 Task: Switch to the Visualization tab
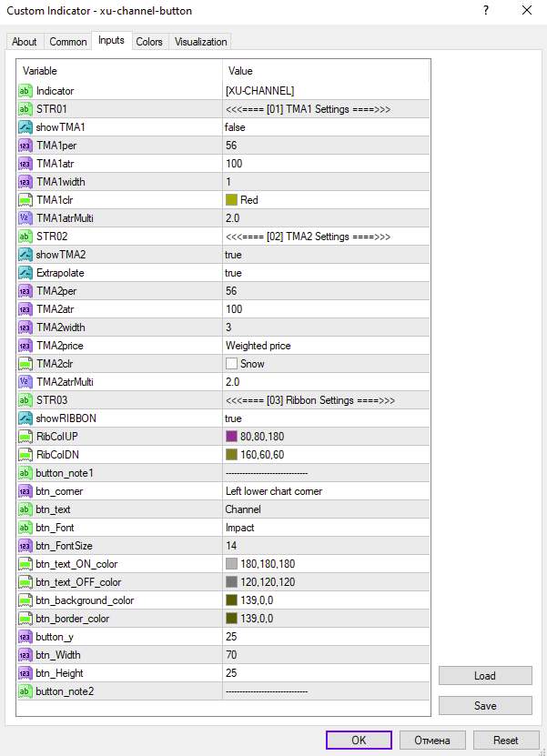click(200, 42)
